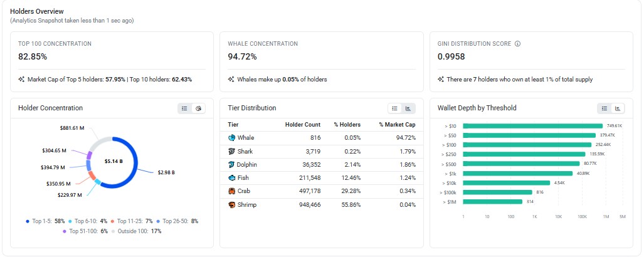Switch Holder Concentration to pie chart view
Screen dimensions: 644x257
198,108
